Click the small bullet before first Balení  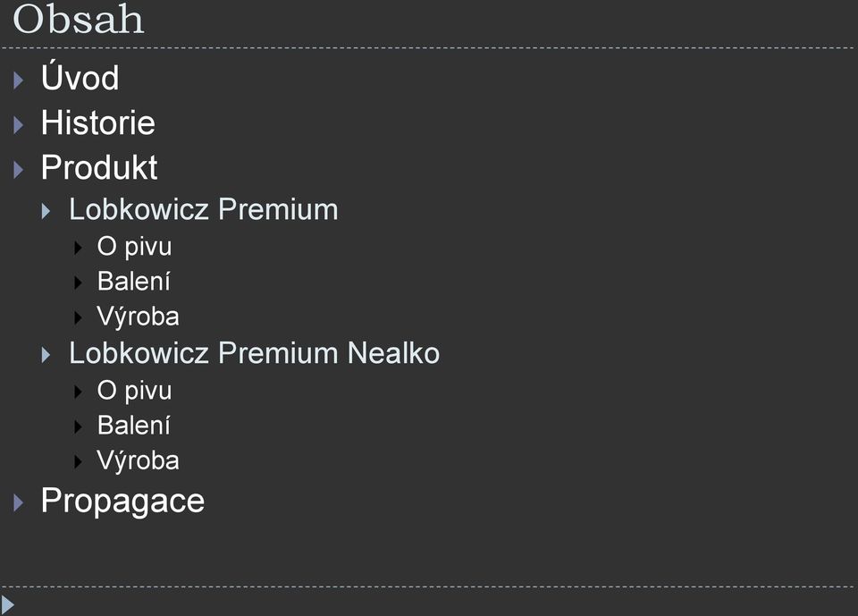(79, 283)
